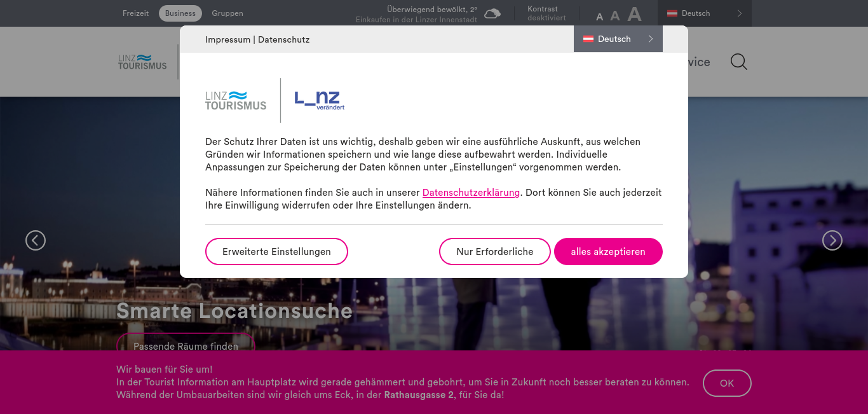Switch to Freizeit tab
This screenshot has width=868, height=414.
(x=136, y=13)
